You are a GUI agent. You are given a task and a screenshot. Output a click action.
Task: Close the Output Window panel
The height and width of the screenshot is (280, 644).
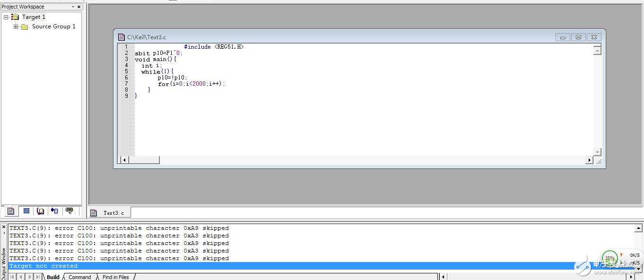pos(4,227)
